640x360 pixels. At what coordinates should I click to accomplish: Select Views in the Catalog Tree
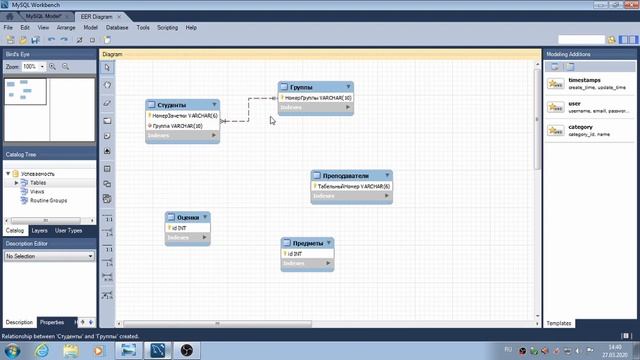tap(37, 191)
